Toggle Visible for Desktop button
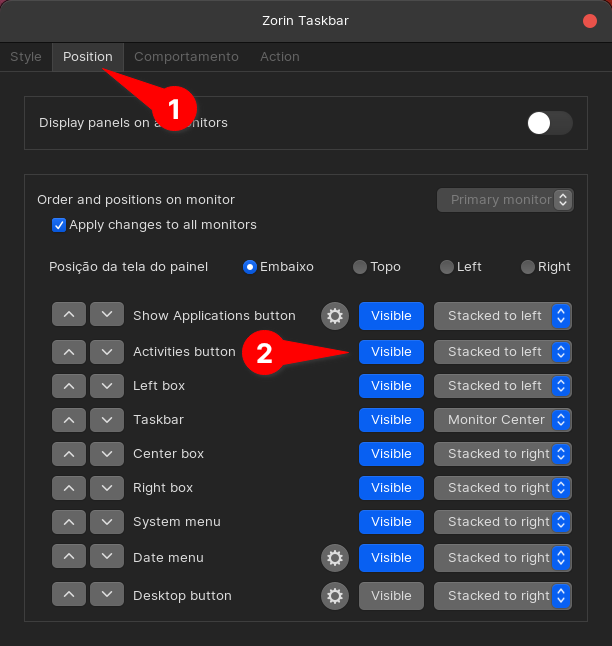Image resolution: width=612 pixels, height=646 pixels. click(391, 596)
